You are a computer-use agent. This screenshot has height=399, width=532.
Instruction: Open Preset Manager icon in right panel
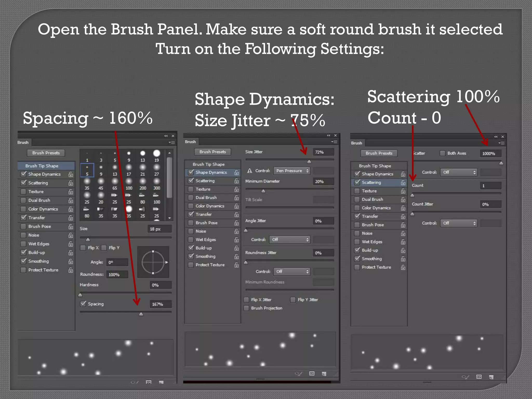[479, 377]
